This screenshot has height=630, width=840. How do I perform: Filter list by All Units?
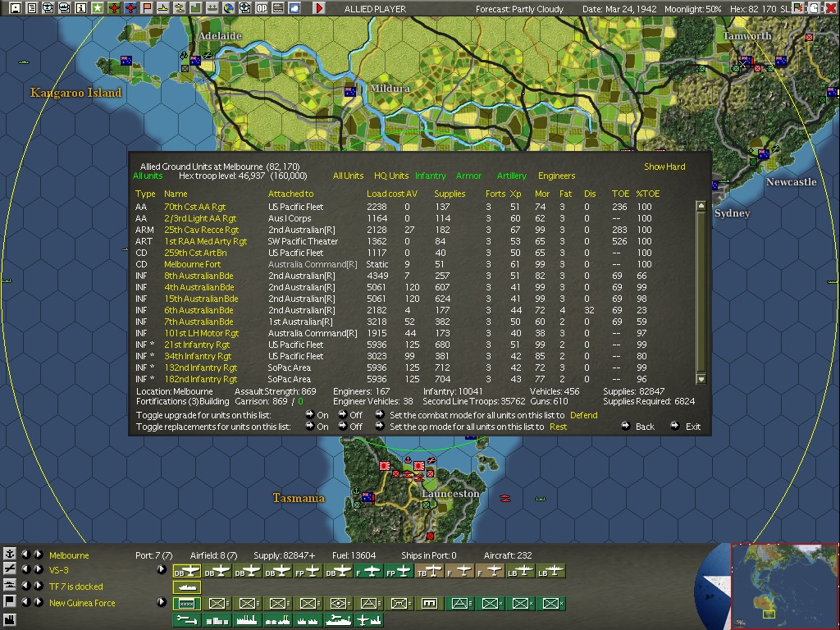point(348,176)
